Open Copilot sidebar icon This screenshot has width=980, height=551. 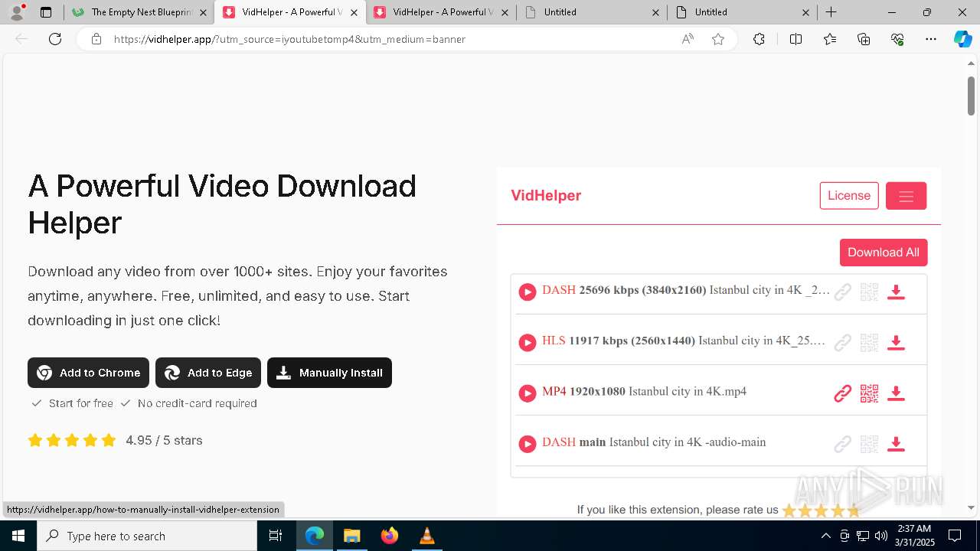point(962,39)
